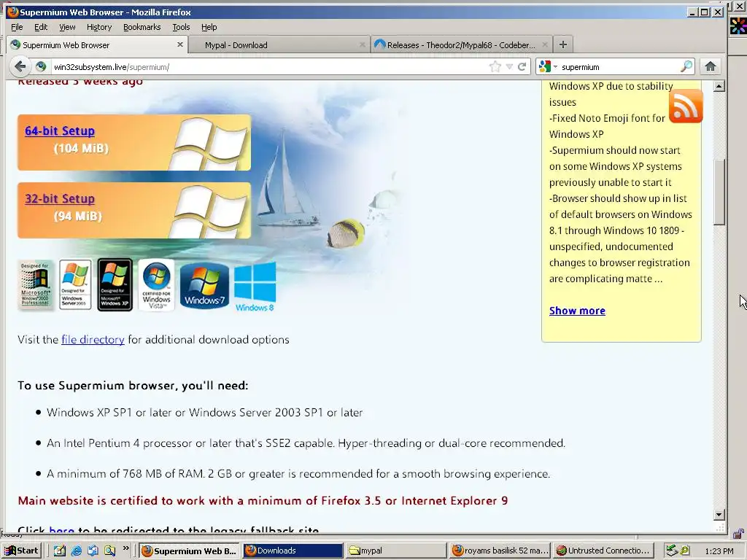Screen dimensions: 747x560
Task: Open the file directory link
Action: coord(93,340)
